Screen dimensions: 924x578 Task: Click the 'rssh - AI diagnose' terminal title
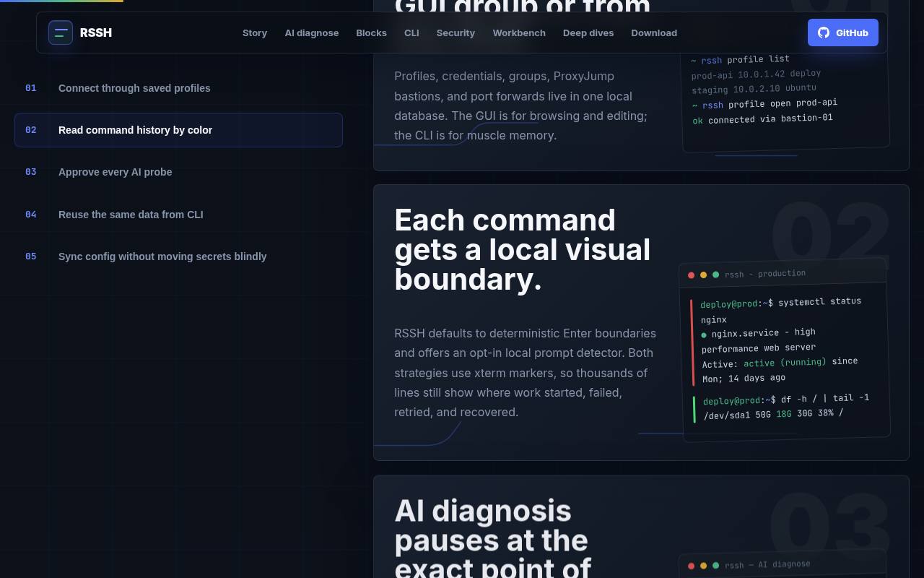767,564
